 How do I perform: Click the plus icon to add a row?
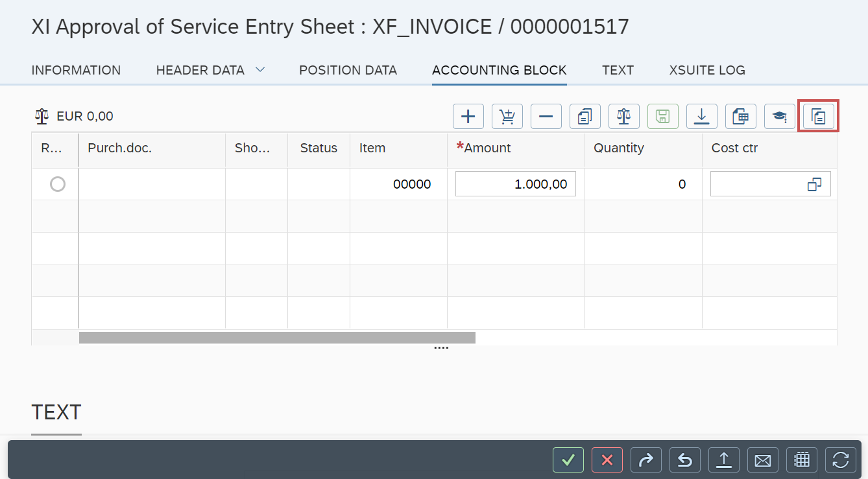point(468,117)
